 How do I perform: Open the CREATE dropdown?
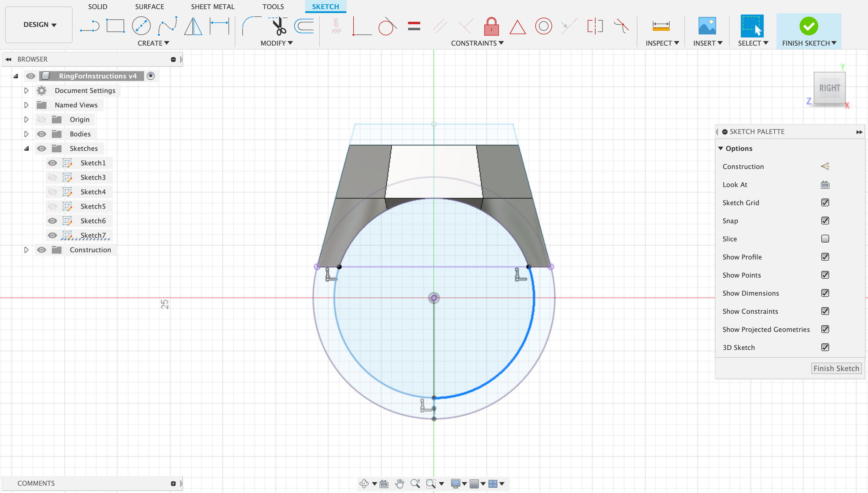(153, 43)
